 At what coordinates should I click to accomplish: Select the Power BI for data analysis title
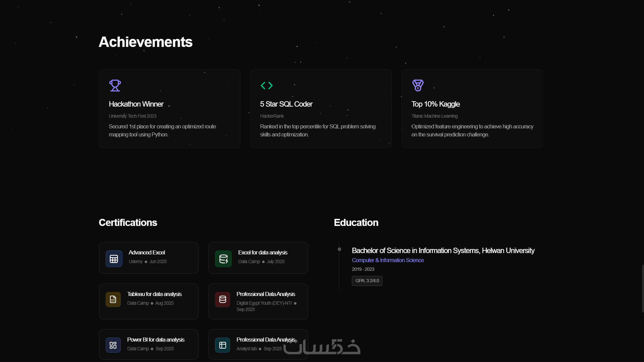coord(156,340)
